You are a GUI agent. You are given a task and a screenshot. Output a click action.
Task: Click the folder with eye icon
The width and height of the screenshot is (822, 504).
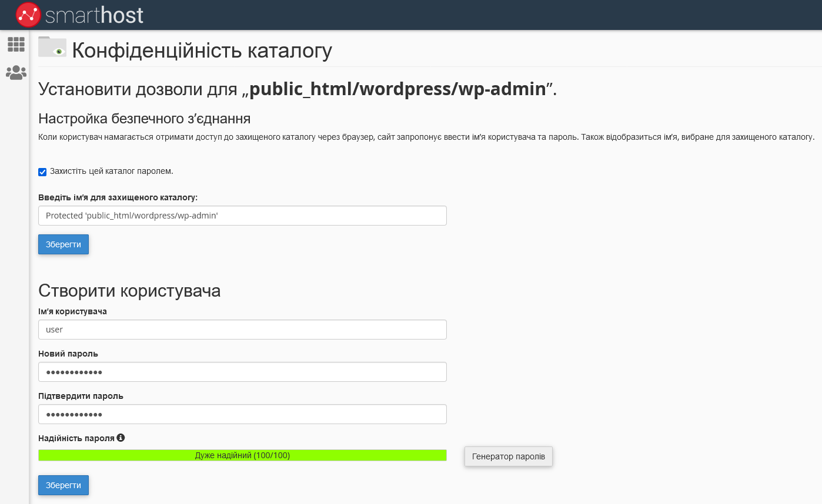point(52,48)
